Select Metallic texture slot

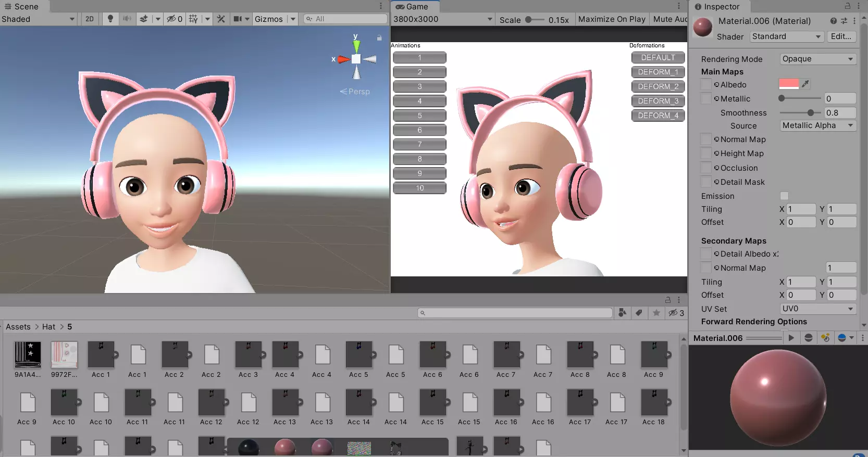click(706, 98)
